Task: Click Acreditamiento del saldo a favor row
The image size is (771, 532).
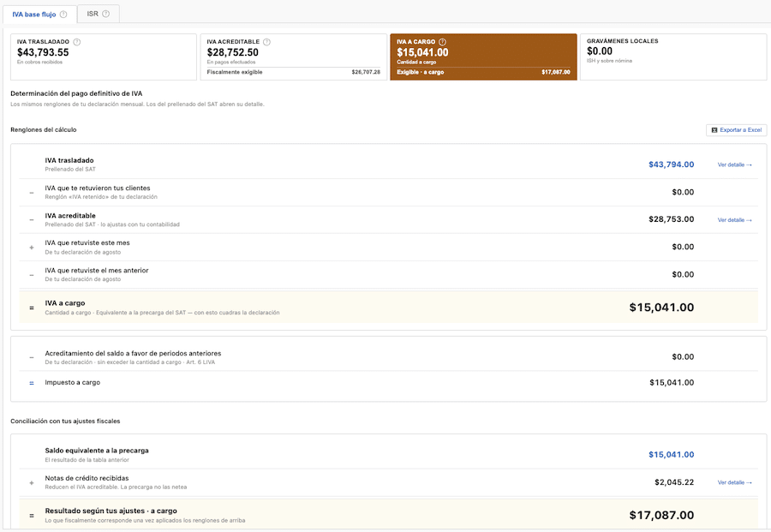Action: click(388, 357)
